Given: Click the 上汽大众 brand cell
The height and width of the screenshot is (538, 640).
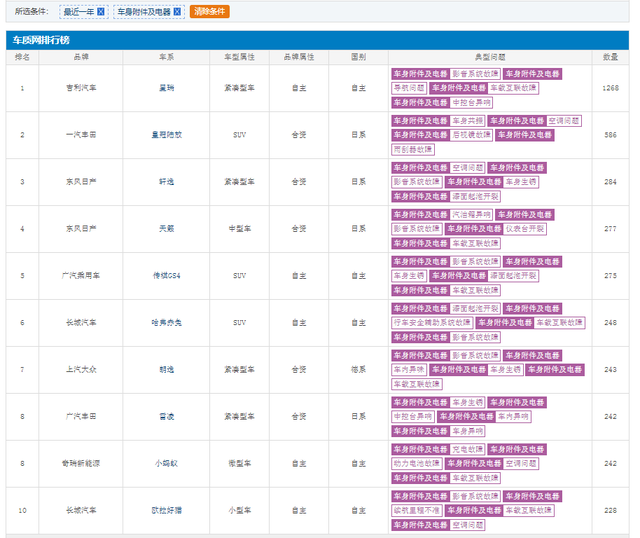Looking at the screenshot, I should pyautogui.click(x=81, y=369).
